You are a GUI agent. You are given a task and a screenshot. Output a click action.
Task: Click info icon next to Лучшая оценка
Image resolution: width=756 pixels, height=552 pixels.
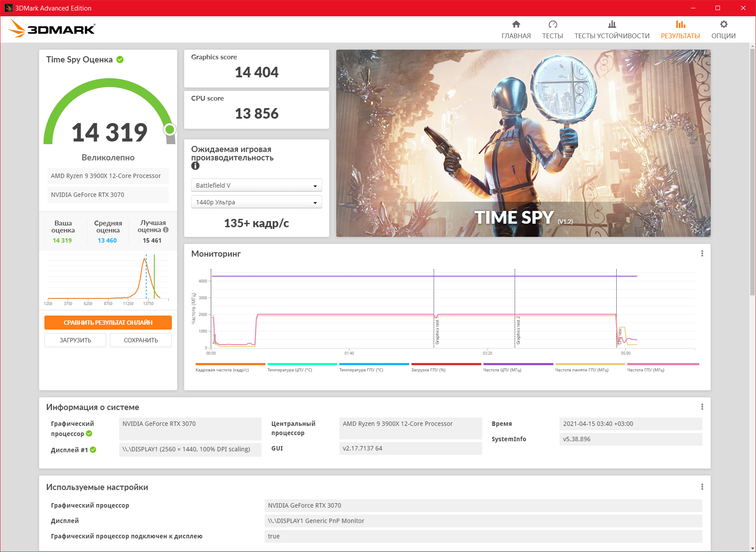[166, 230]
